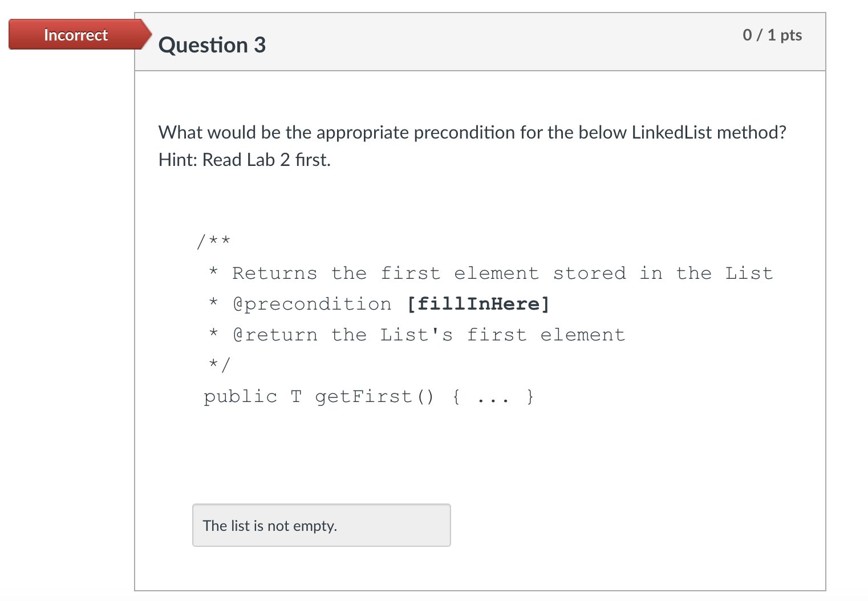Click the ellipsis braces { ... } in code
868x601 pixels.
point(493,396)
